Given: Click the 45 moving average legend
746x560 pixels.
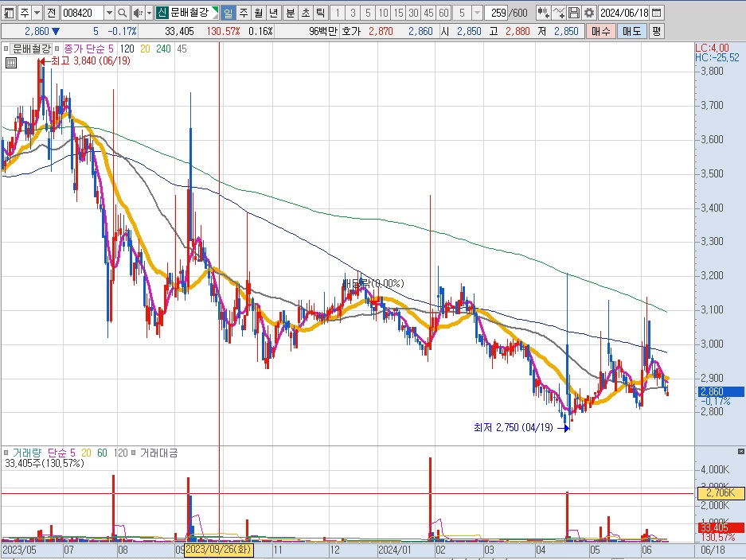Looking at the screenshot, I should point(182,49).
